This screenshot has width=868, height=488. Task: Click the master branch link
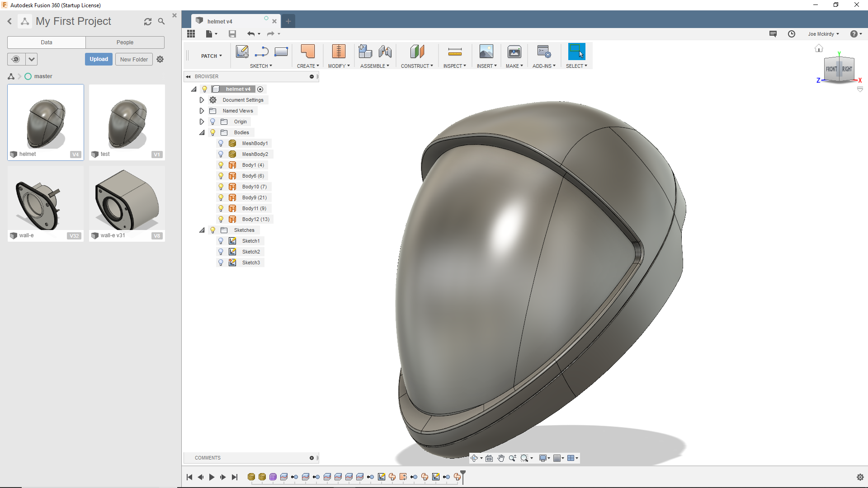point(43,76)
